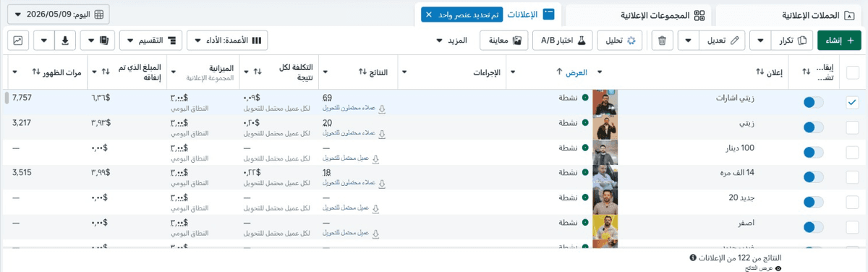868x272 pixels.
Task: Click the results value 69
Action: [328, 98]
